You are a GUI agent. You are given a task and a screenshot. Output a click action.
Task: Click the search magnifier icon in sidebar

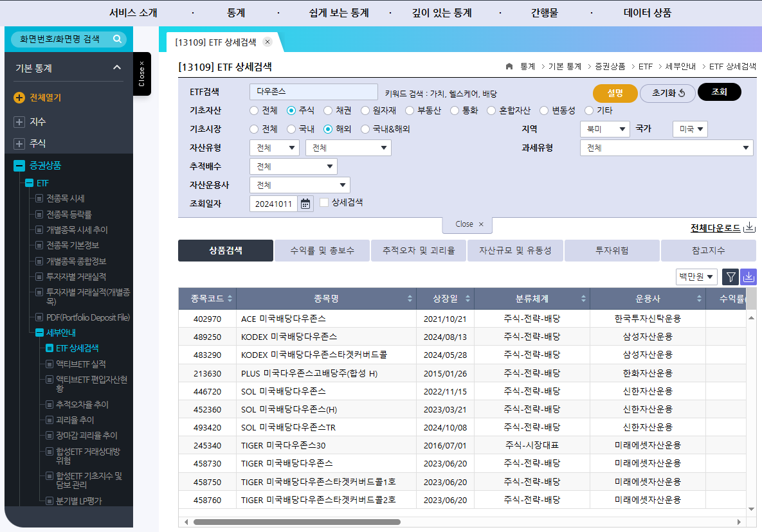(x=117, y=39)
